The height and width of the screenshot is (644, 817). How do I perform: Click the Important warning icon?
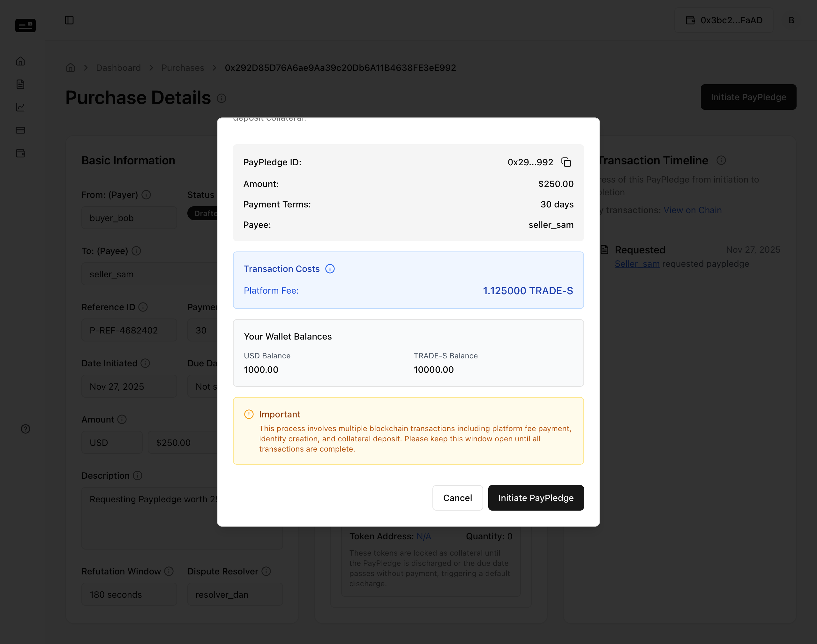[x=249, y=414]
